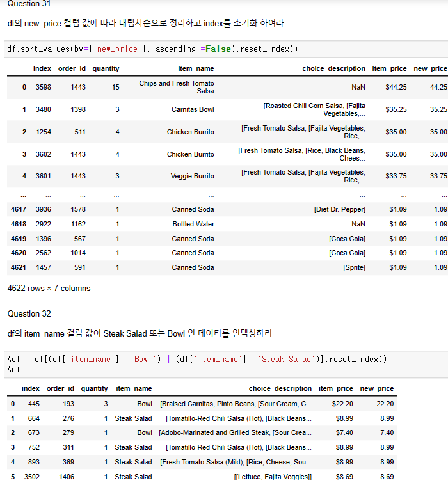Click the Steak Salad cell with index 664

point(133,418)
